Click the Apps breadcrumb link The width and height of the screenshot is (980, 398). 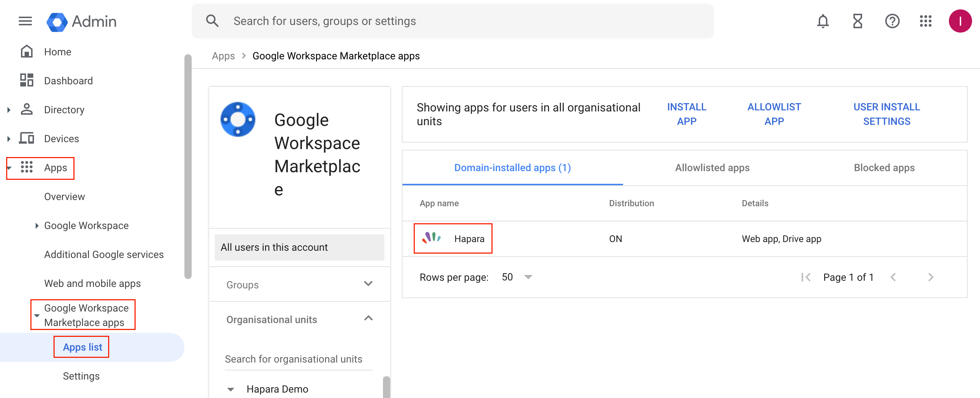pos(223,56)
